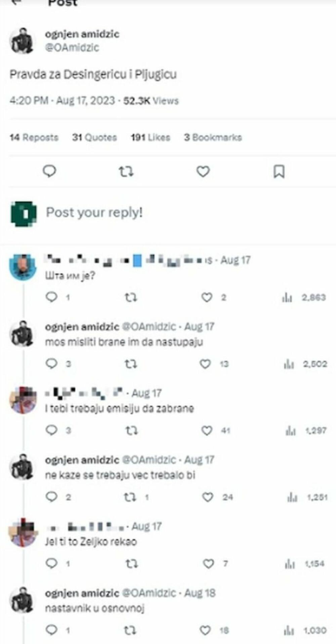336x644 pixels.
Task: Open replies to 'Шта им je?' comment
Action: (x=51, y=297)
